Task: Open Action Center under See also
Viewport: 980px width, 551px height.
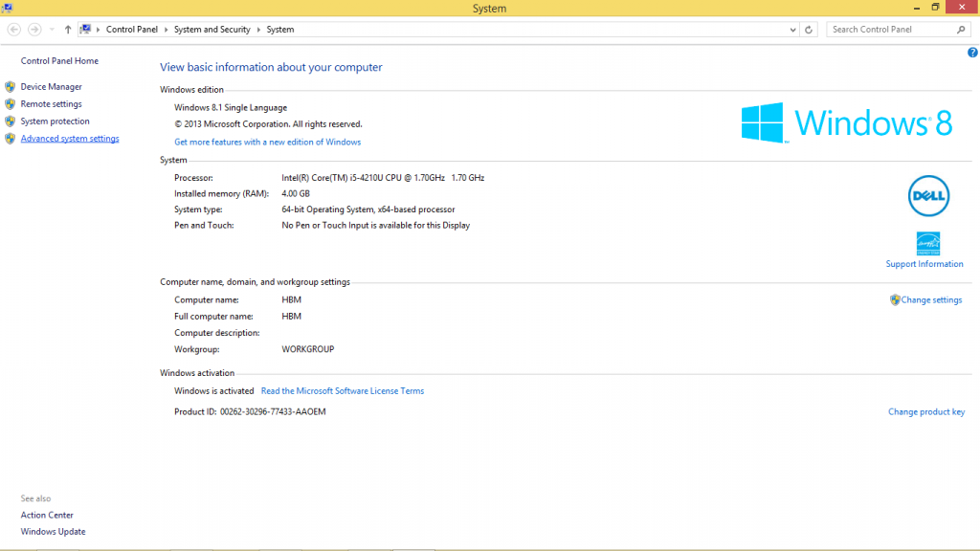Action: click(47, 516)
